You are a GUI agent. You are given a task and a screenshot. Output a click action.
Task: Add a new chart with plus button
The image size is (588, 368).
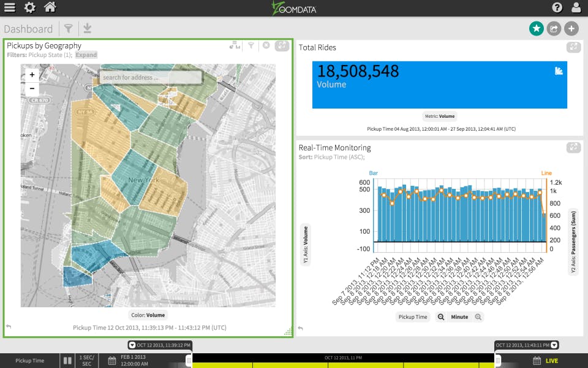click(571, 28)
